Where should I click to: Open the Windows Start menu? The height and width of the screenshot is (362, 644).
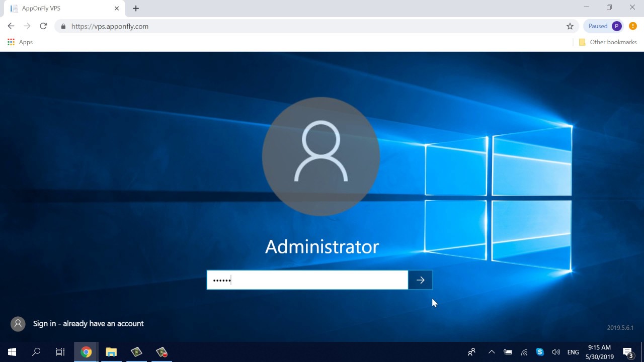click(12, 352)
